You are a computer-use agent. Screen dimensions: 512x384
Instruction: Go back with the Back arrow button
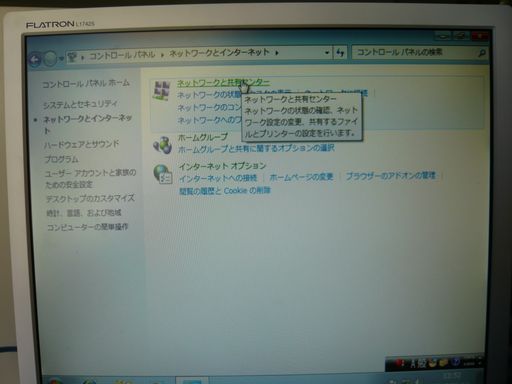(35, 60)
